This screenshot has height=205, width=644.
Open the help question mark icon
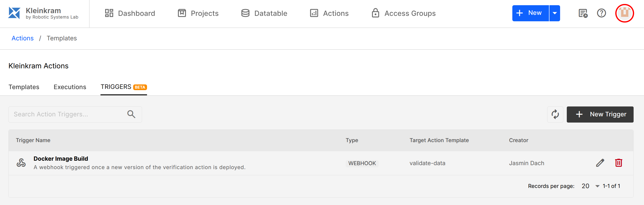coord(601,13)
